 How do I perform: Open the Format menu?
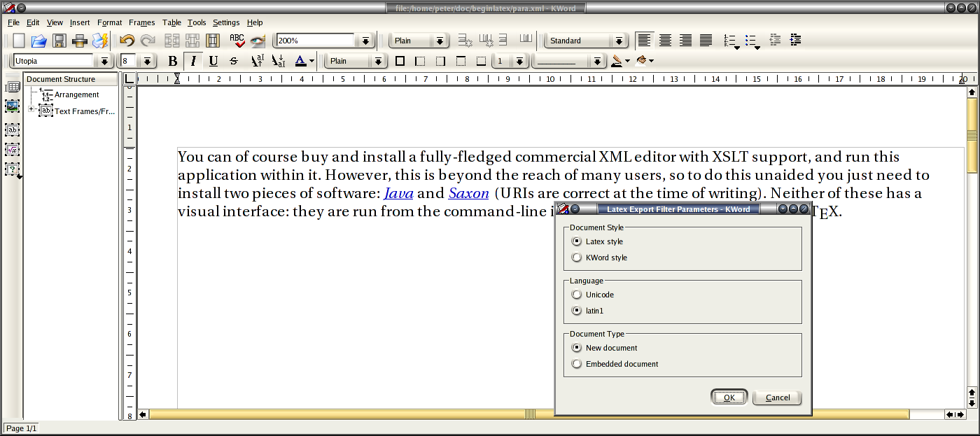click(109, 22)
